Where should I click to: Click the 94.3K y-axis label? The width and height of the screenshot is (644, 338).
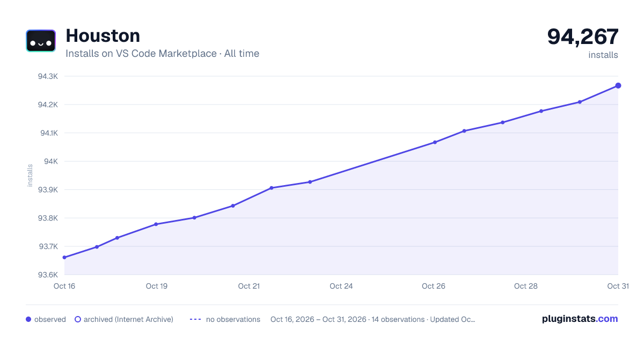48,76
